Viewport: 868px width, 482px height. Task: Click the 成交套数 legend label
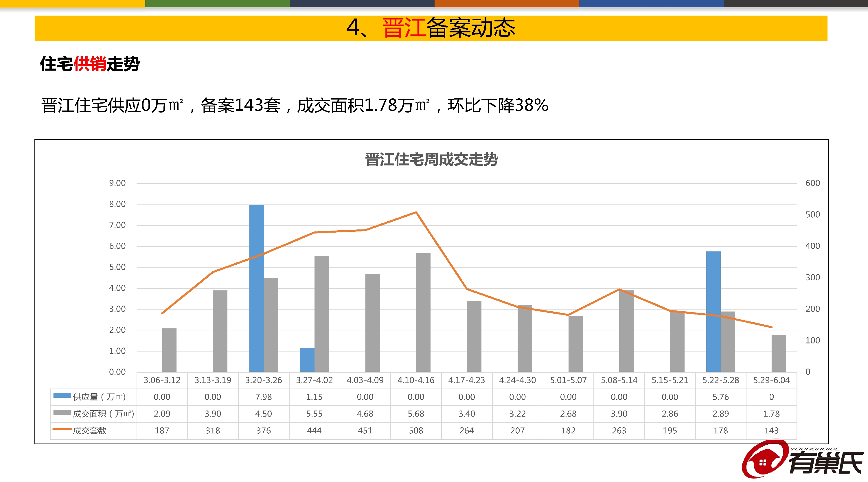pos(90,431)
